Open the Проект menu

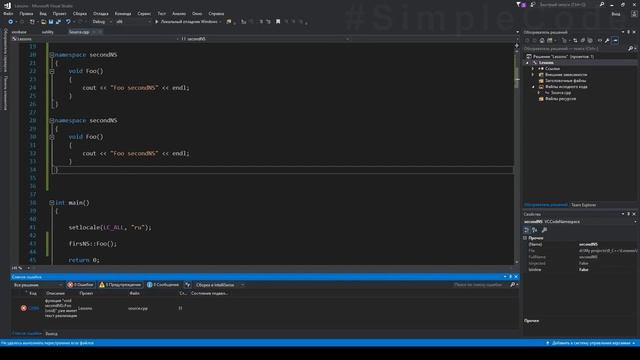[59, 13]
